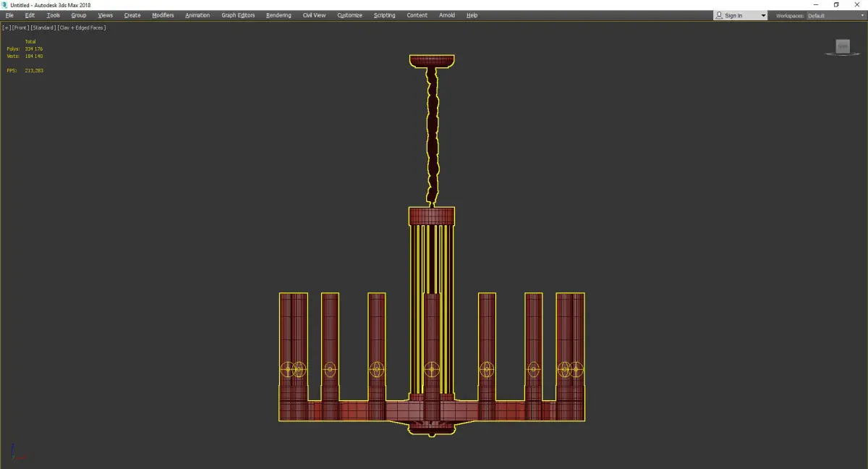Click the Sign In user icon
This screenshot has height=469, width=868.
pyautogui.click(x=719, y=15)
